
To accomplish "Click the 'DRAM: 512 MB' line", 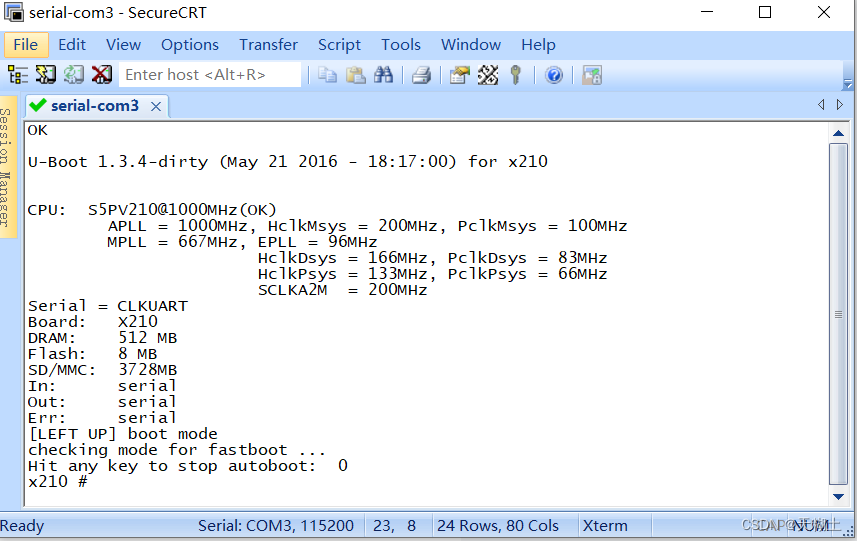I will coord(102,338).
